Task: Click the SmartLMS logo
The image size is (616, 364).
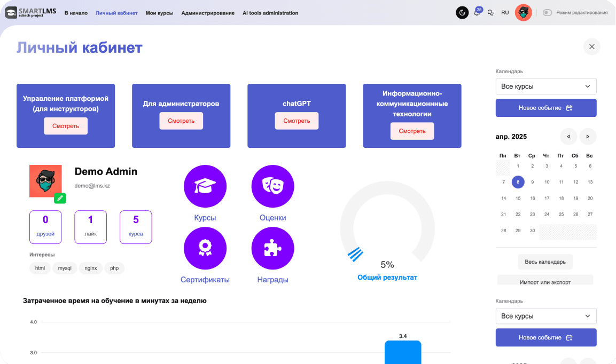Action: (x=29, y=12)
